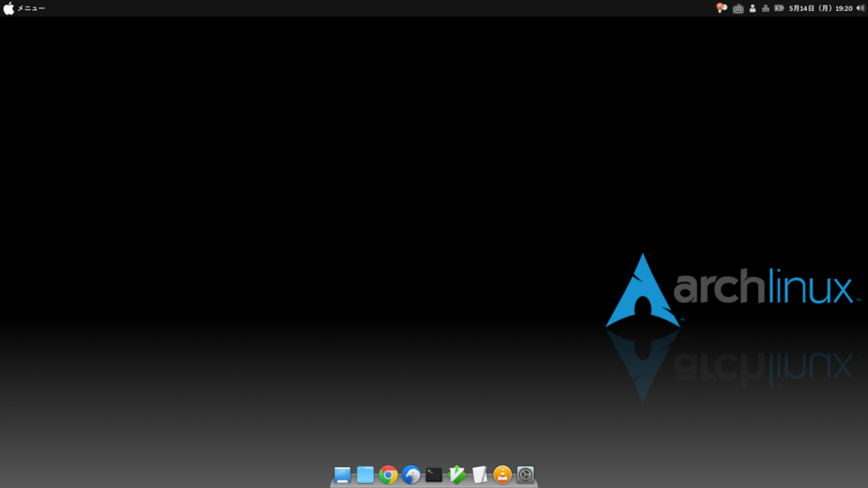The width and height of the screenshot is (868, 488).
Task: Open the terminal emulator from the dock
Action: click(433, 475)
